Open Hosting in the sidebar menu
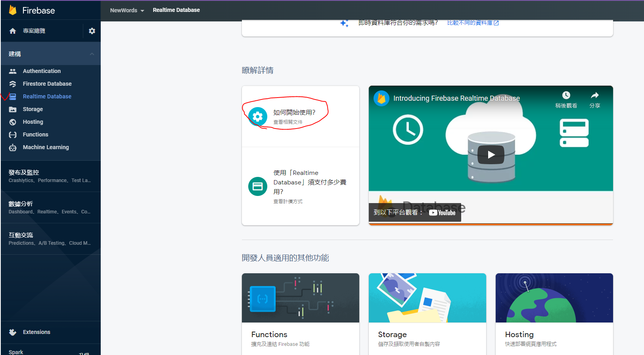Viewport: 644px width, 355px height. (33, 122)
